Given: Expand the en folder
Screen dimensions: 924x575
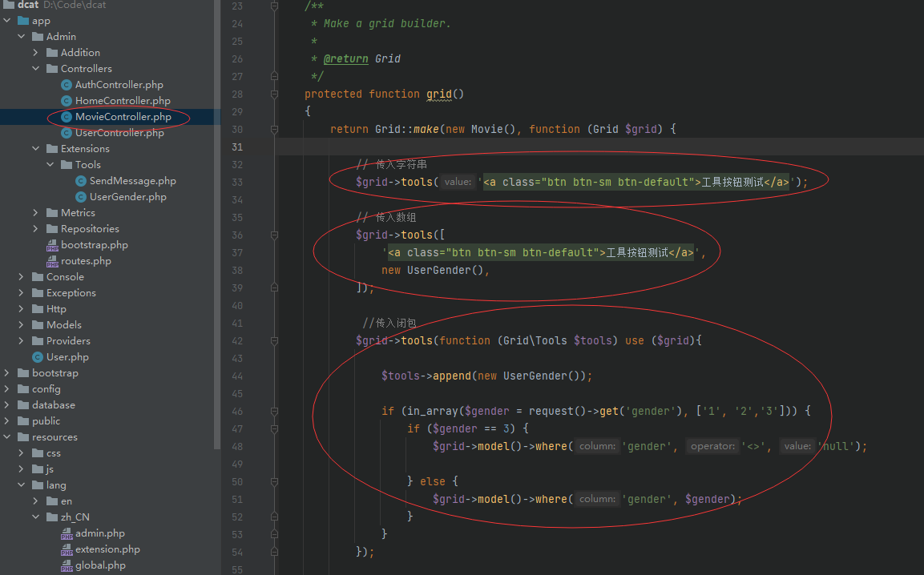Looking at the screenshot, I should (35, 501).
